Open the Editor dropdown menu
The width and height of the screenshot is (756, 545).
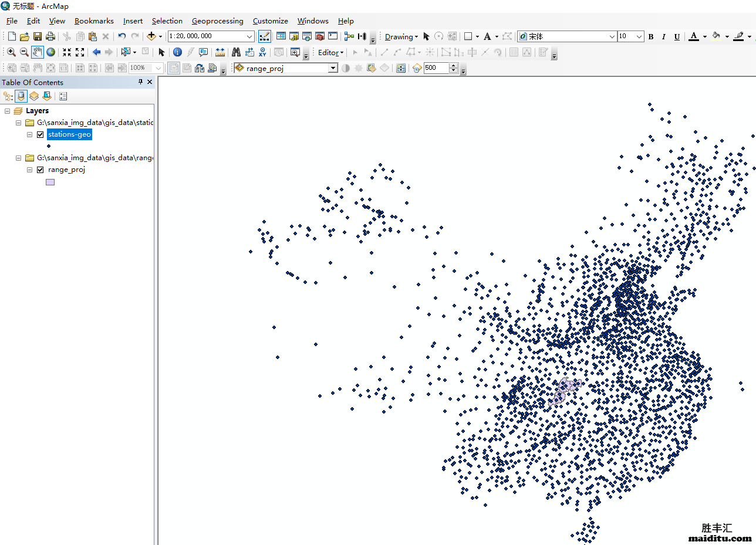click(x=329, y=52)
